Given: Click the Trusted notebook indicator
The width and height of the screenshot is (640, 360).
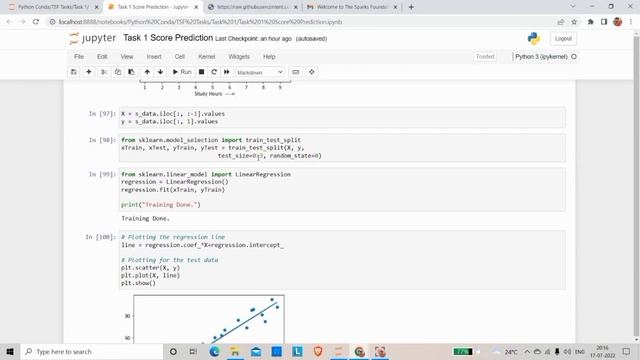Looking at the screenshot, I should (x=485, y=56).
